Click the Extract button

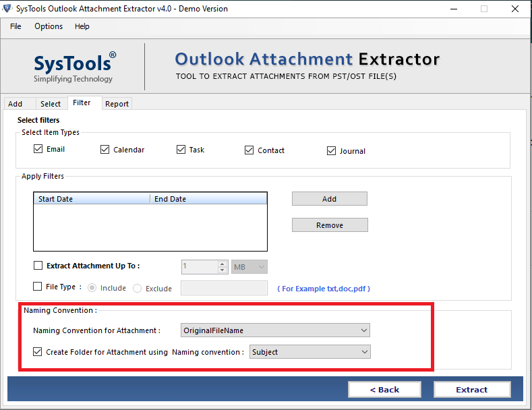[472, 390]
